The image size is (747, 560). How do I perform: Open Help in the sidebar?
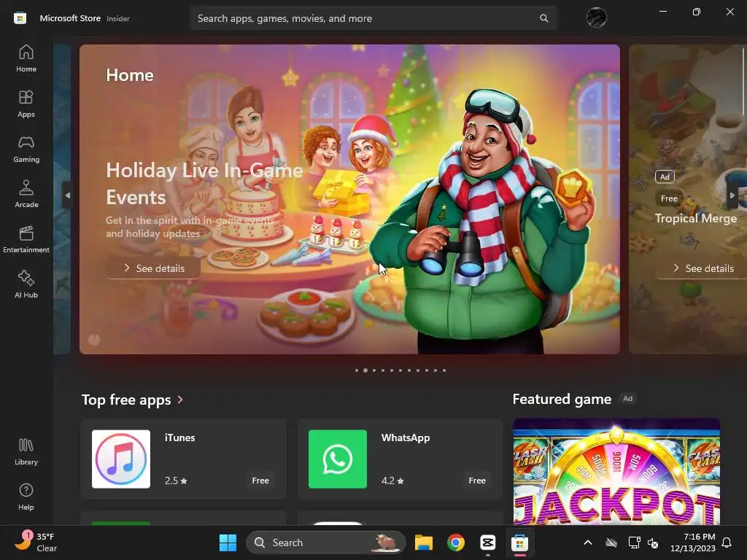[26, 497]
